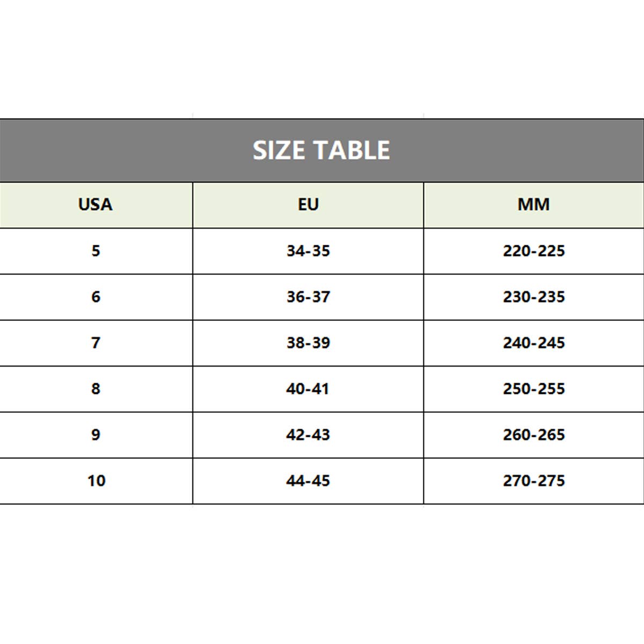Screen dimensions: 644x644
Task: Click the SIZE TABLE title banner
Action: [321, 150]
